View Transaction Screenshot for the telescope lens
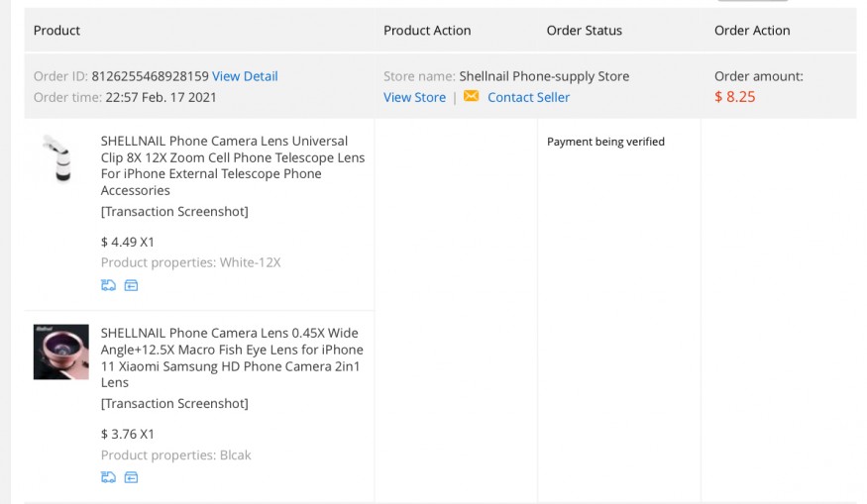867x504 pixels. click(x=174, y=211)
